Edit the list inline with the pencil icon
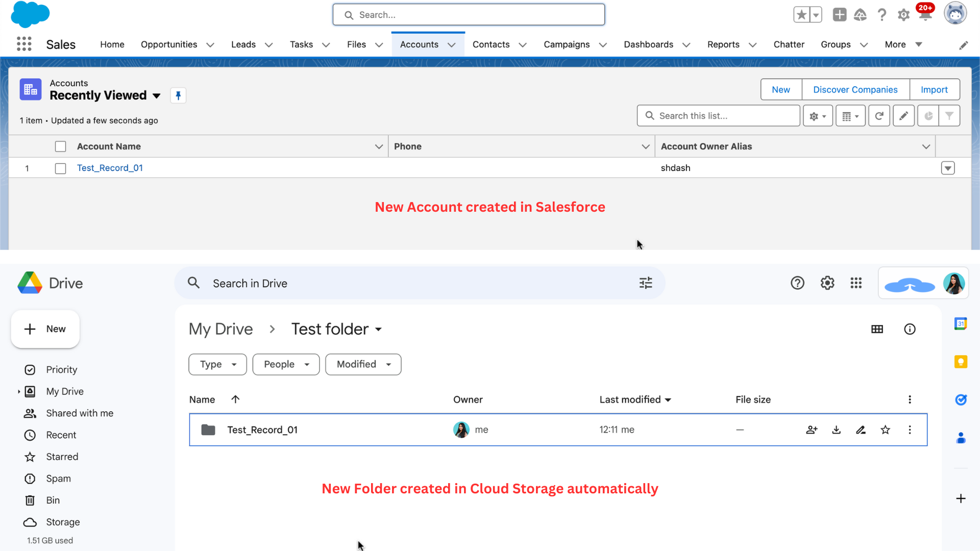Viewport: 980px width, 551px height. [x=904, y=115]
